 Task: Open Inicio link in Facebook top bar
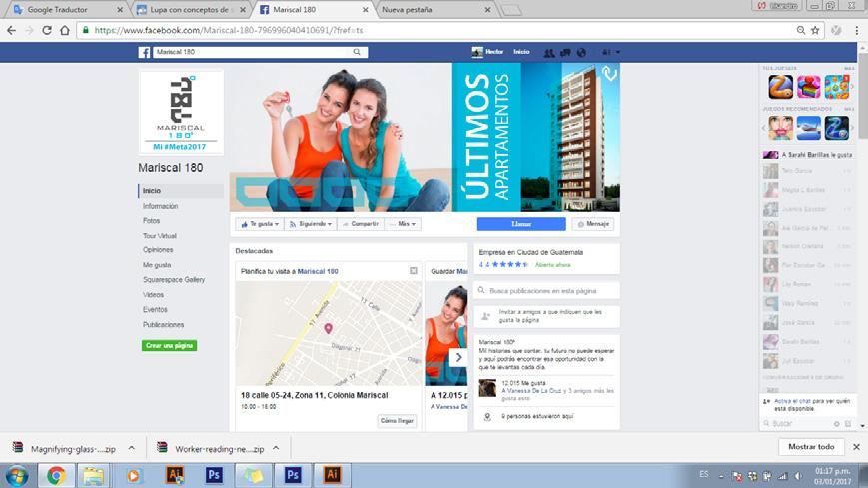[521, 52]
